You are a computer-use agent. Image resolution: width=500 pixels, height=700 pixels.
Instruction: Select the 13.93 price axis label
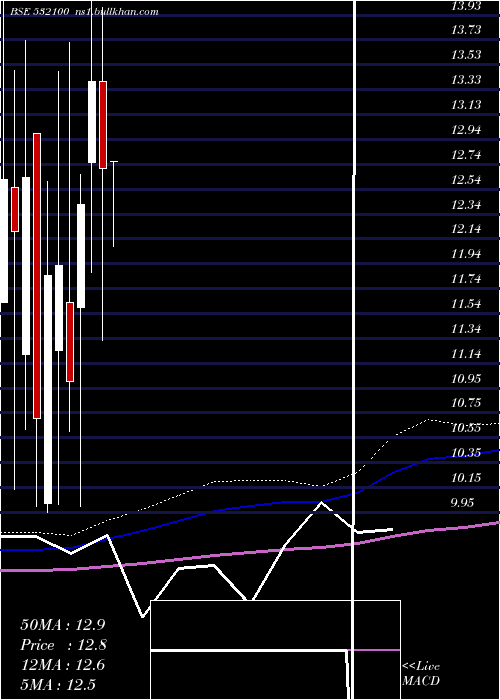pyautogui.click(x=467, y=6)
